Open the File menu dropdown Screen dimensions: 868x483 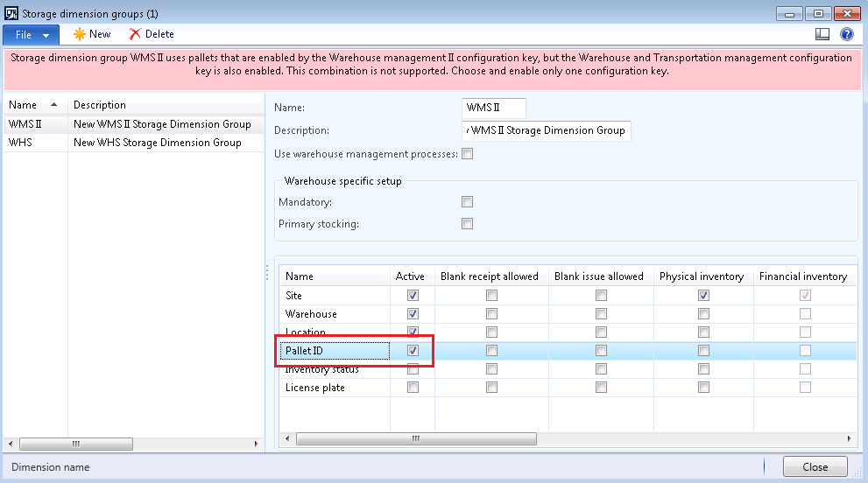click(32, 34)
